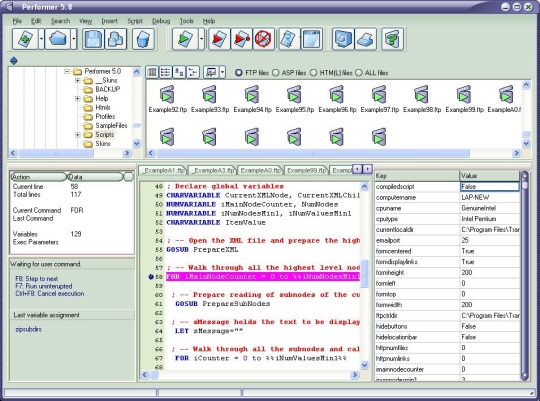The height and width of the screenshot is (401, 540).
Task: Click the red Debug run icon
Action: (219, 39)
